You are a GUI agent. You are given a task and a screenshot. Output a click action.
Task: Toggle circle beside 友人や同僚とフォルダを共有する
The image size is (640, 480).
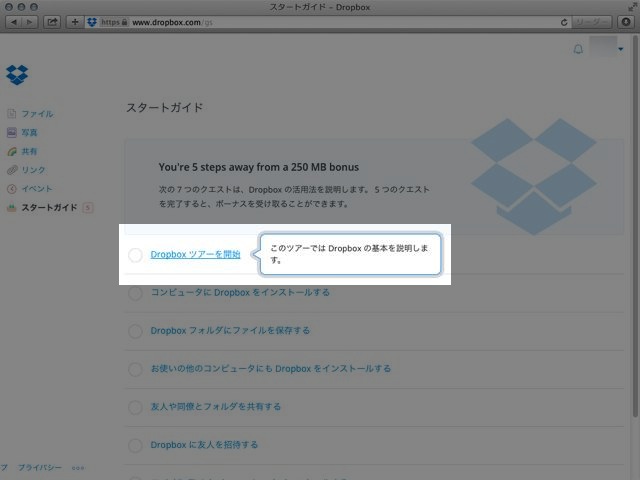[x=135, y=407]
